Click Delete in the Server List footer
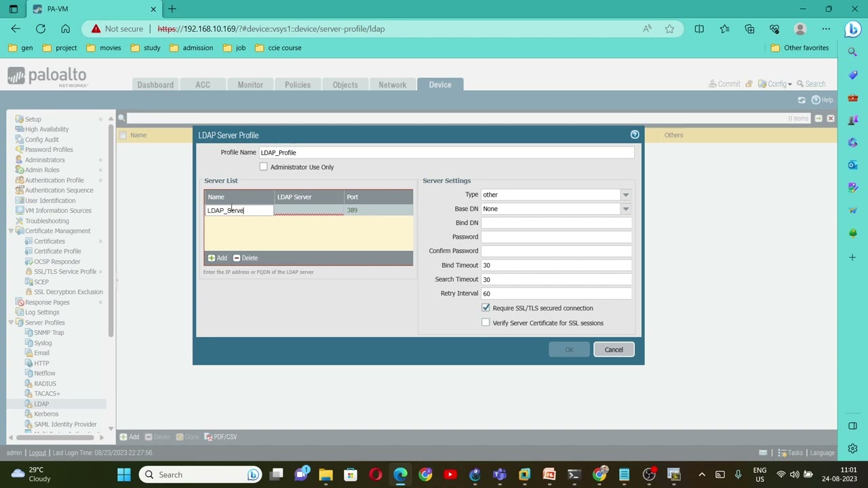 (x=245, y=258)
